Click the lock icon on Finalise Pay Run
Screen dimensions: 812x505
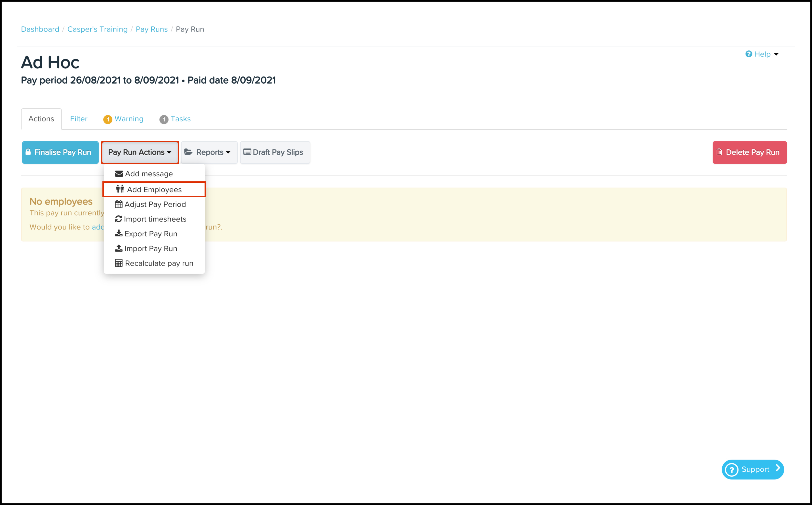point(28,152)
